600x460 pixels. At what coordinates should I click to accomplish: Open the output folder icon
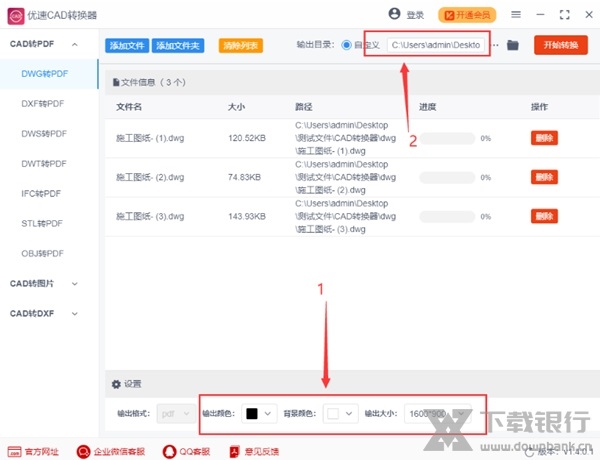point(513,45)
